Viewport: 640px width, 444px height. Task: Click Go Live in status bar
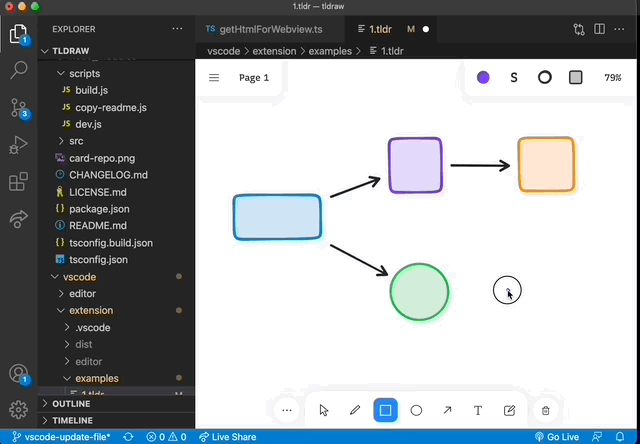[557, 437]
